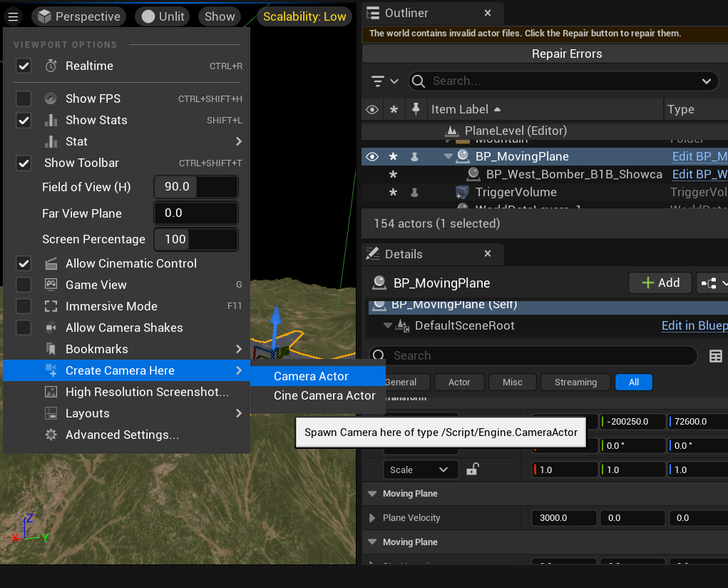This screenshot has height=588, width=728.
Task: Toggle the Show Toolbar checkbox
Action: [24, 163]
